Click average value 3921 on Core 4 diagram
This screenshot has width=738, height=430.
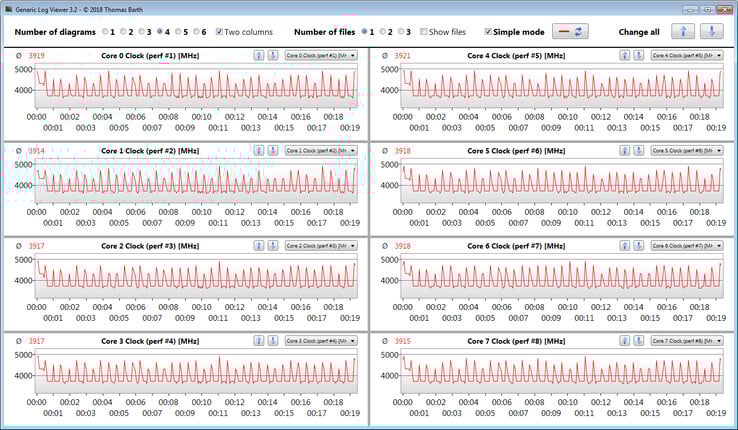pos(402,56)
